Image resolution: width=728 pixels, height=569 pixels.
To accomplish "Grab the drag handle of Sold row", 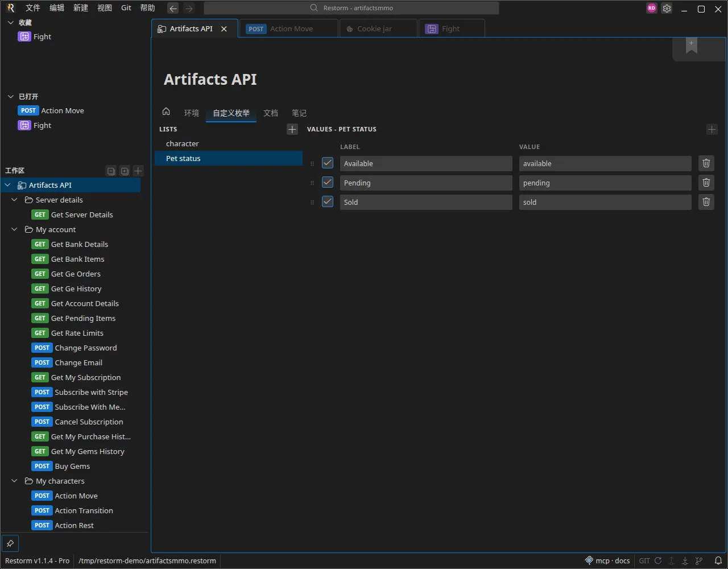I will coord(312,203).
